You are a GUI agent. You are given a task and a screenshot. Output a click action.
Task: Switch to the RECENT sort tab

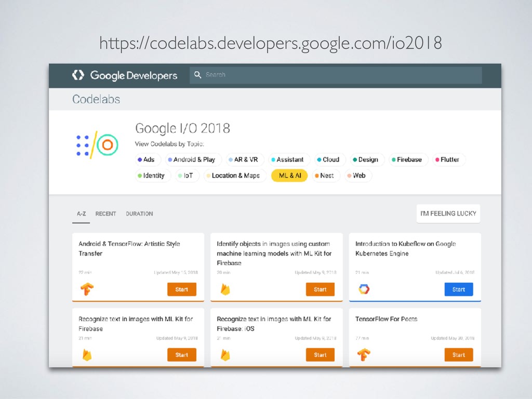click(105, 214)
